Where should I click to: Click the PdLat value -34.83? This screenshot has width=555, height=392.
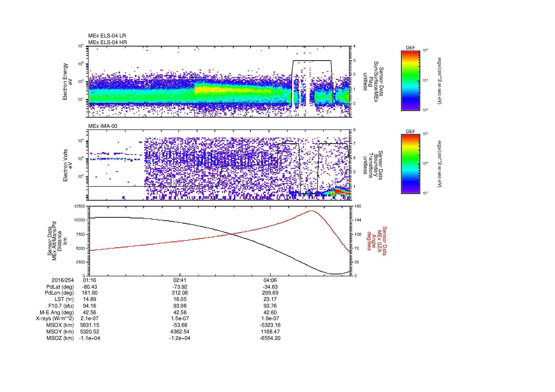(270, 287)
